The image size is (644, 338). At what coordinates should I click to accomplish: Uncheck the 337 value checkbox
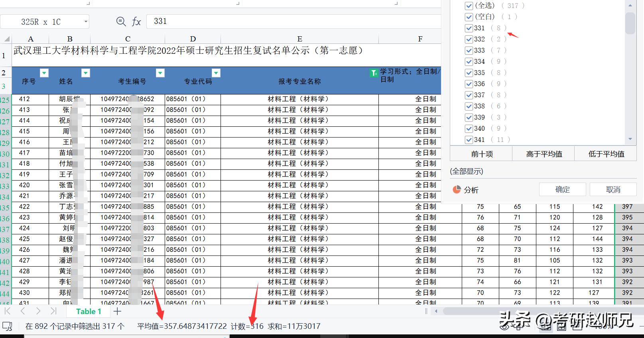469,95
